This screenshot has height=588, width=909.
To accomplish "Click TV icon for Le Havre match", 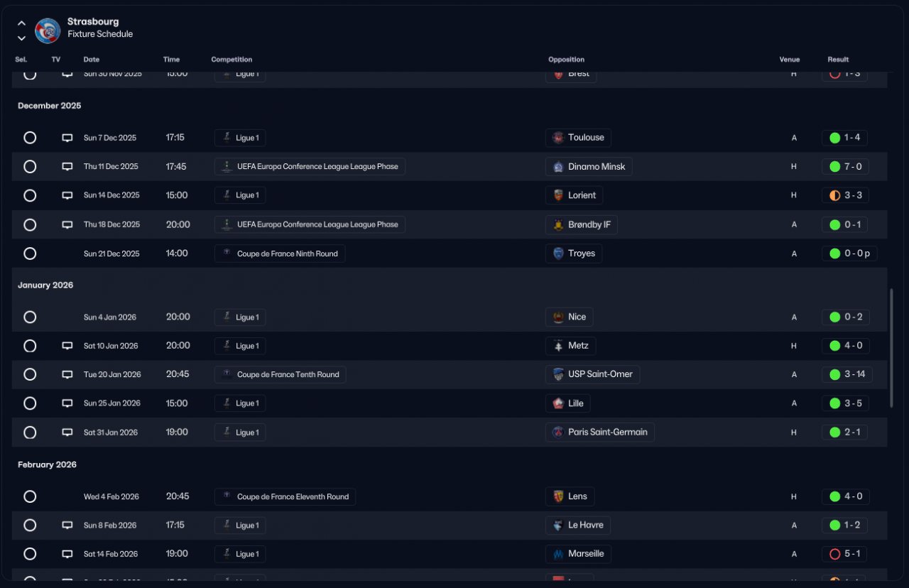I will [x=67, y=526].
